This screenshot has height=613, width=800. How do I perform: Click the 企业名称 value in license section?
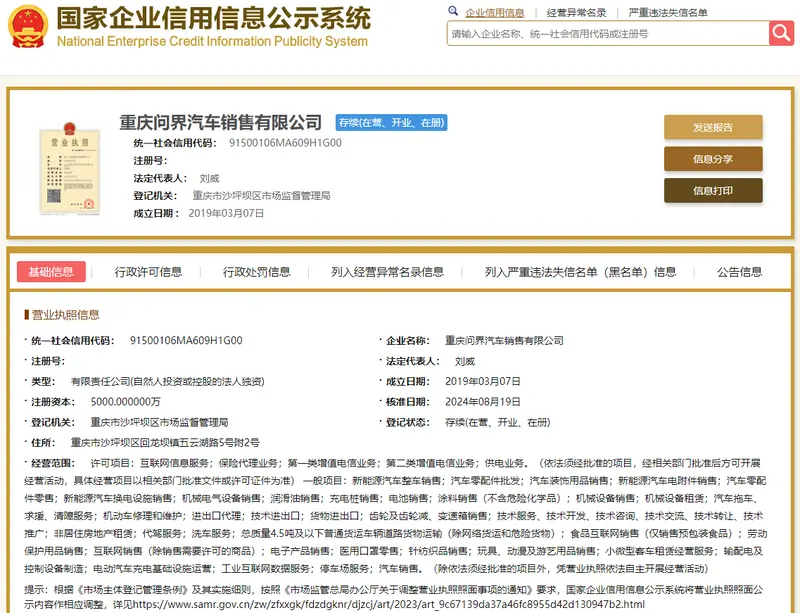tap(504, 340)
